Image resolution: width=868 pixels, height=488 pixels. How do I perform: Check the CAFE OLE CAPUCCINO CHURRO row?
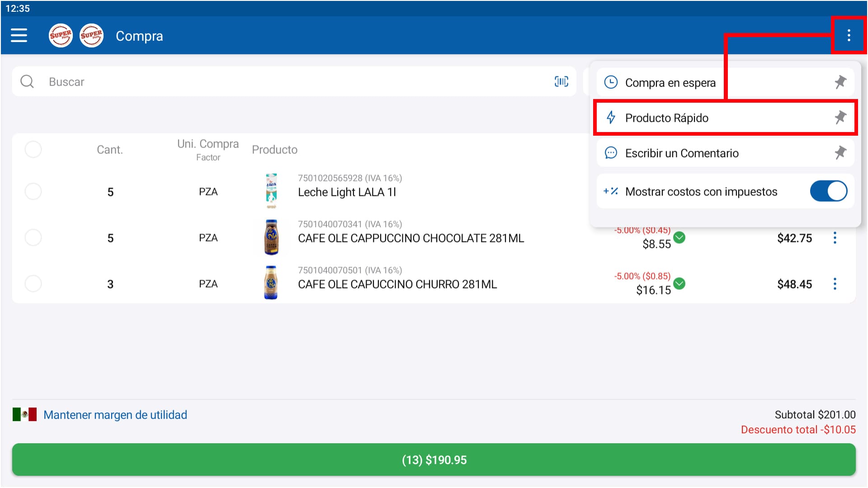[33, 284]
